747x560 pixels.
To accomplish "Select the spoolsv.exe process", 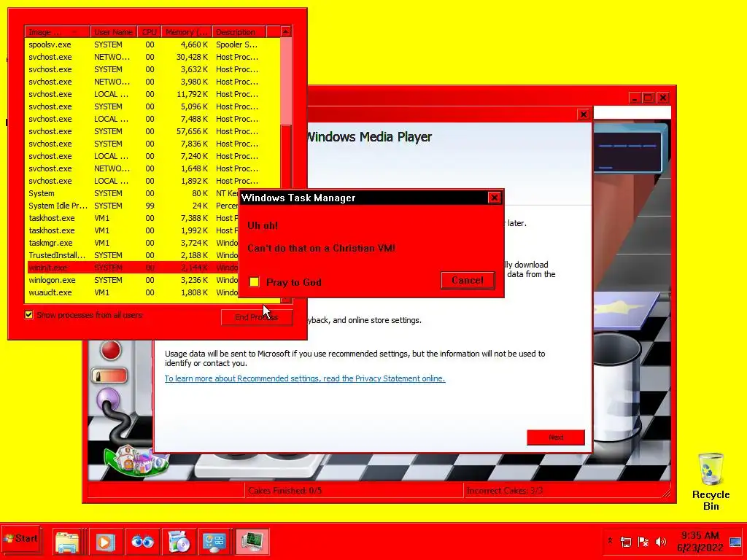I will click(153, 44).
